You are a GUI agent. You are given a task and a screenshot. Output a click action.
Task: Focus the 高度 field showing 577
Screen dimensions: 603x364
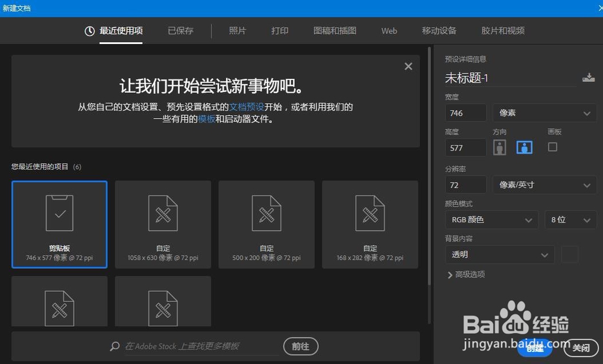(x=466, y=148)
